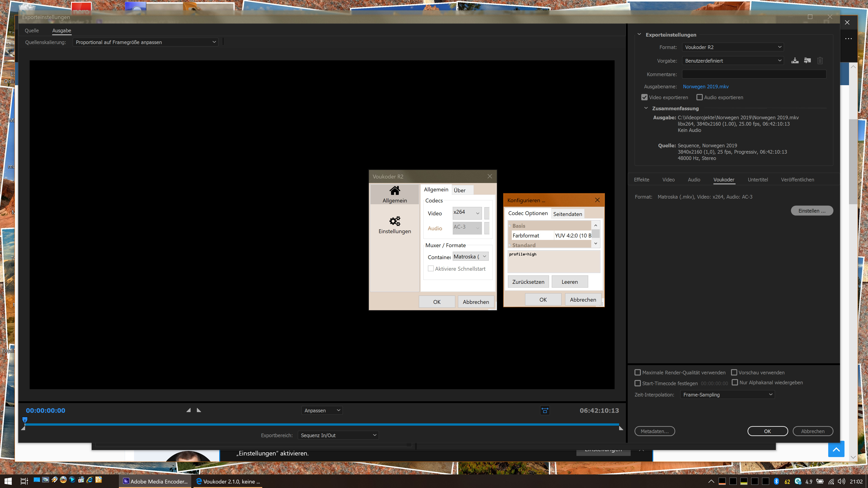Switch to the Effekte tab
This screenshot has height=488, width=868.
641,180
